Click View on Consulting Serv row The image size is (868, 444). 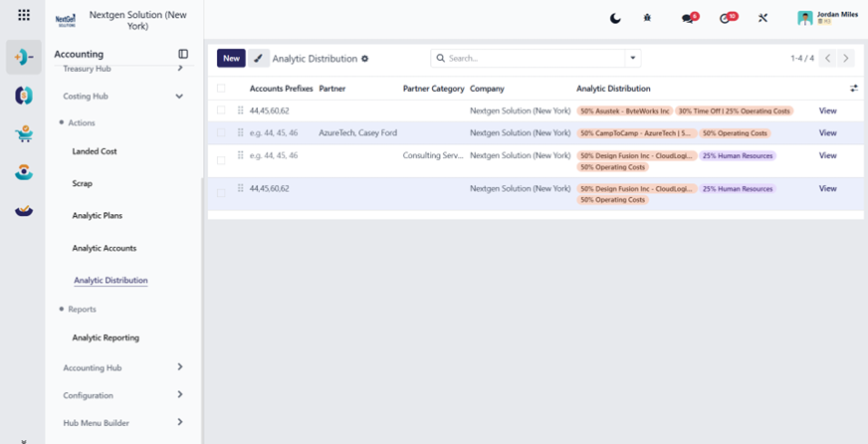click(827, 155)
